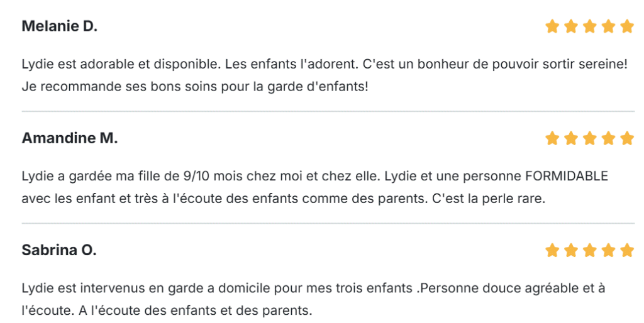Click third star in Sabrina O.'s rating
This screenshot has height=323, width=644.
[590, 250]
